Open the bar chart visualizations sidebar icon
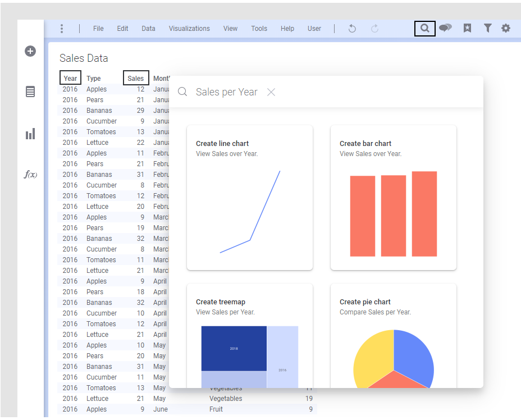 pyautogui.click(x=30, y=134)
